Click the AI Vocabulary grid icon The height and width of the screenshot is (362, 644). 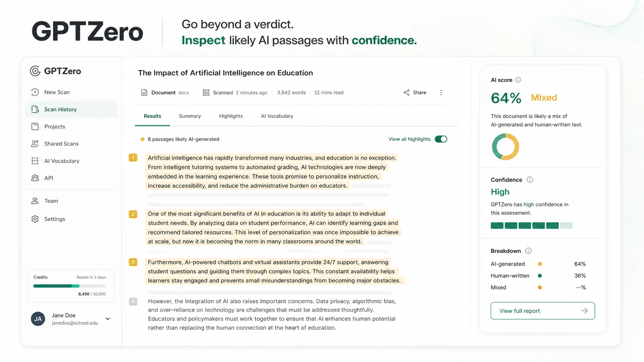click(35, 161)
